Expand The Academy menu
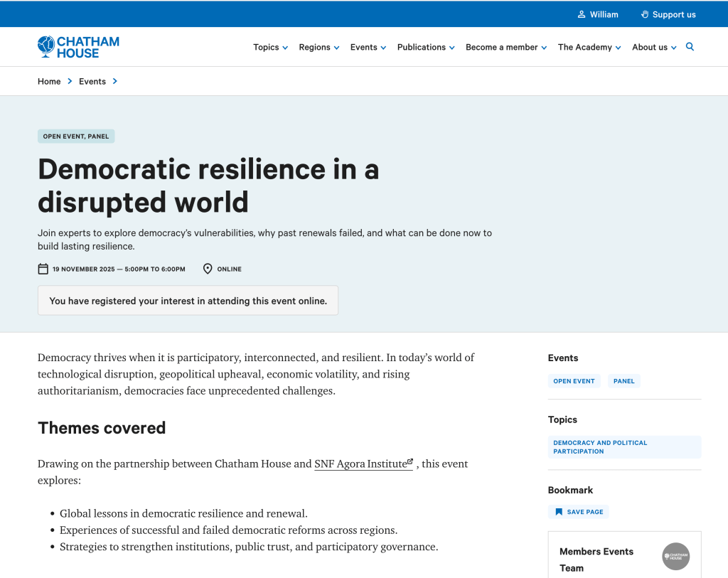 tap(589, 48)
